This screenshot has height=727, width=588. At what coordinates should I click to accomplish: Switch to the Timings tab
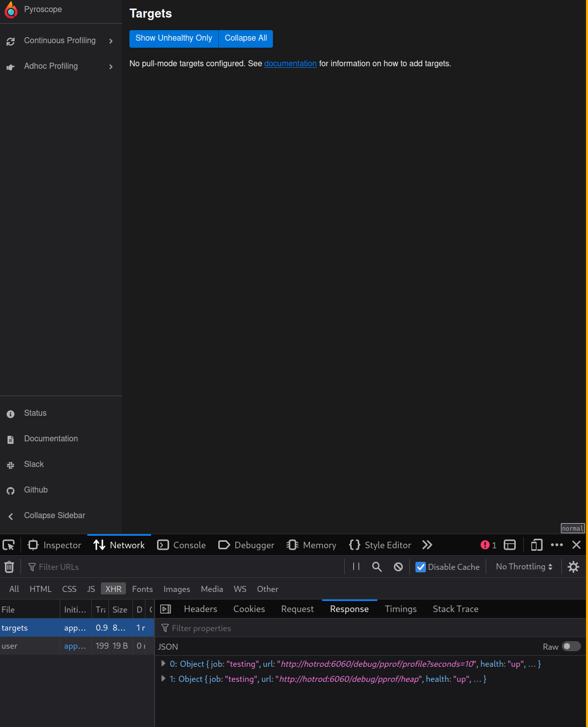point(400,609)
